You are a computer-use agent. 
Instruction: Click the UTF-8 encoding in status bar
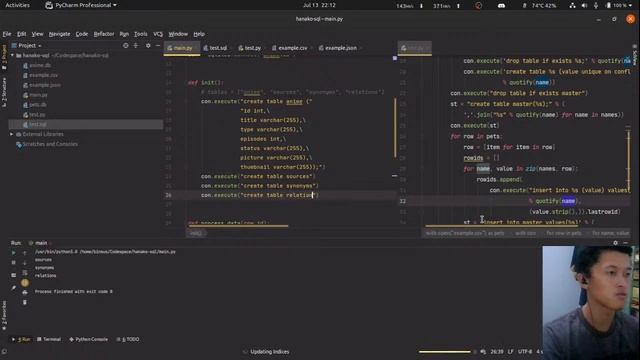click(525, 351)
